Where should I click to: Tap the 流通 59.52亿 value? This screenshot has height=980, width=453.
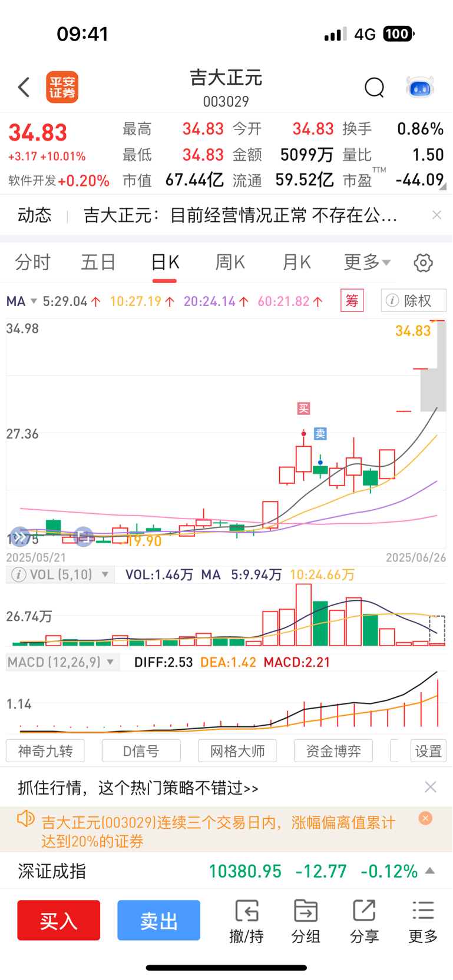click(305, 180)
